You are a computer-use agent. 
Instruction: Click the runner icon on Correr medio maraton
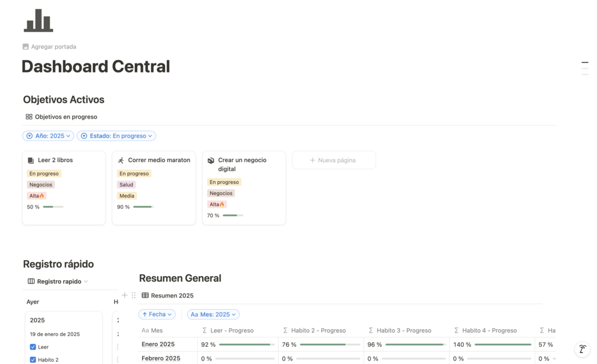tap(121, 160)
